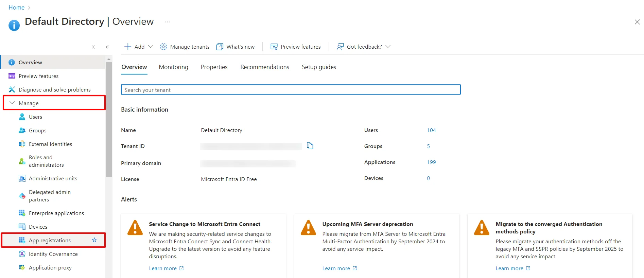The image size is (644, 278).
Task: Click the plus icon next to Add
Action: (128, 47)
